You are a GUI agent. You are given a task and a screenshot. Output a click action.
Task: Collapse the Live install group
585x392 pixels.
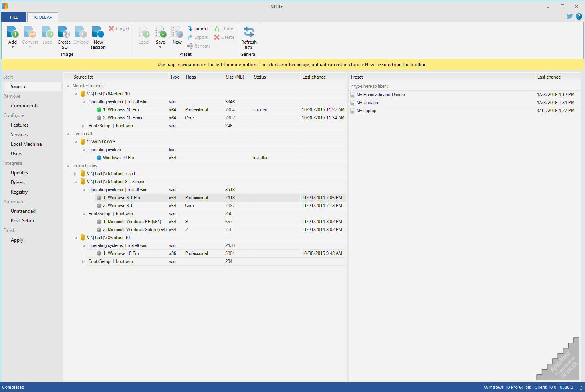tap(68, 134)
